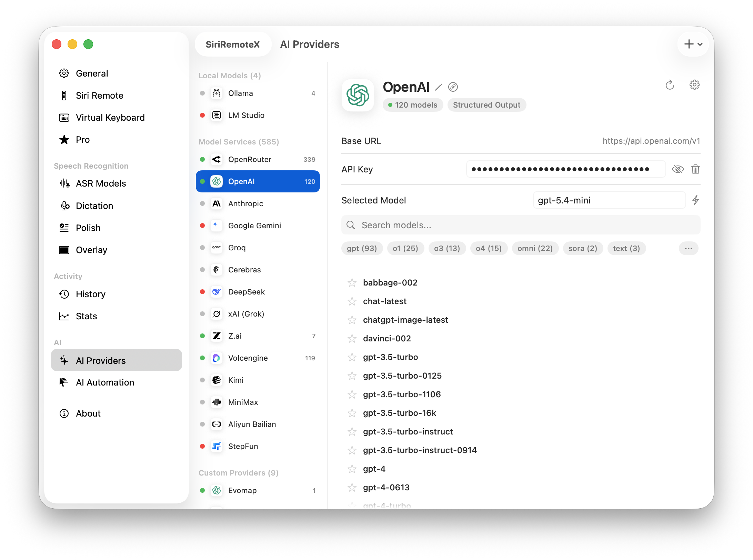Click the Polish sidebar icon
Image resolution: width=753 pixels, height=560 pixels.
[64, 228]
